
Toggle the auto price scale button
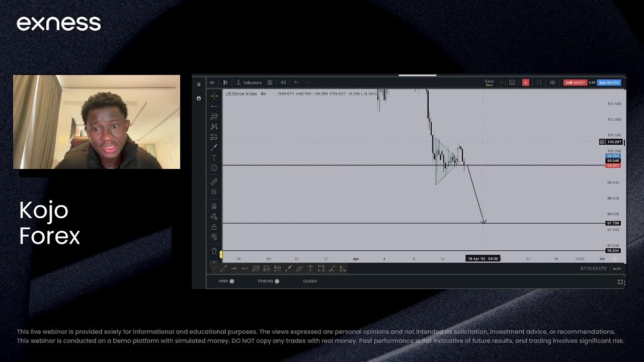point(617,268)
